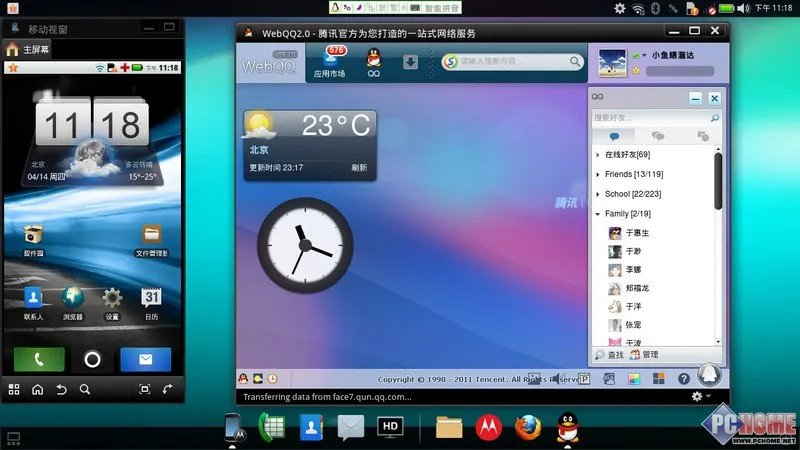This screenshot has width=800, height=450.
Task: Open 日历 calendar on the phone screen
Action: click(152, 304)
